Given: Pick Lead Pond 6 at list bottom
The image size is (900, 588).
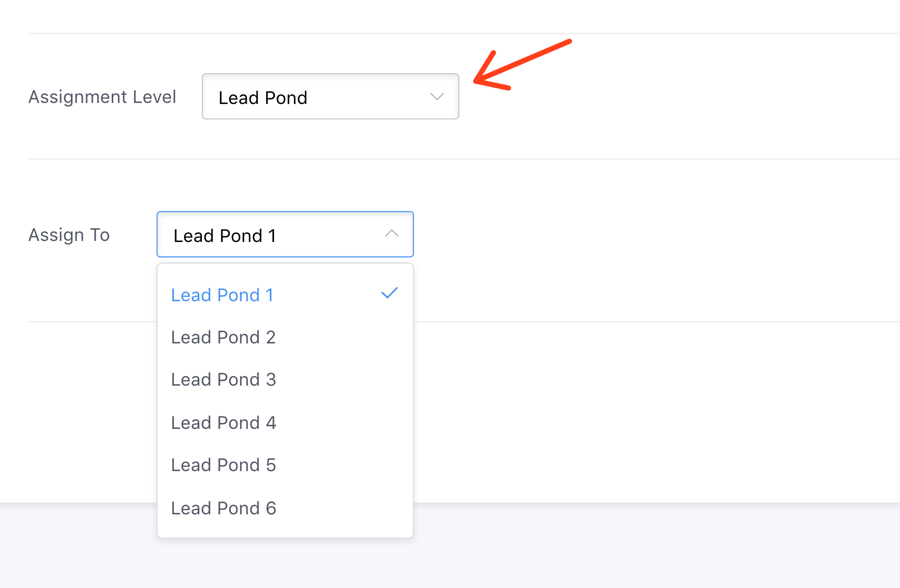Looking at the screenshot, I should tap(223, 508).
